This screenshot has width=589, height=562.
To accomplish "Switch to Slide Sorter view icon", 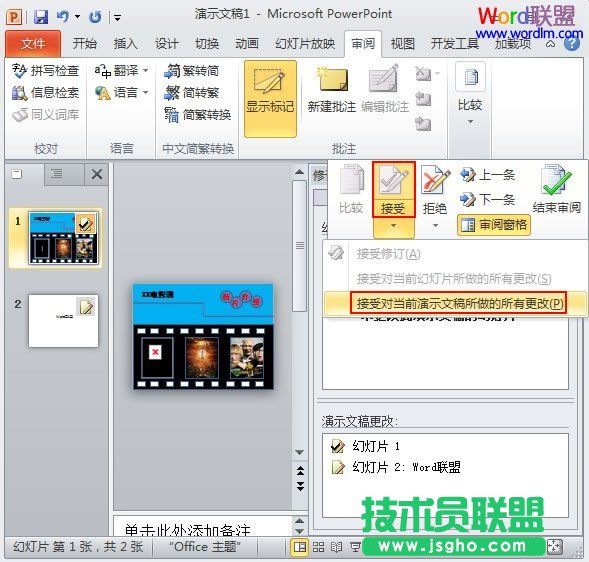I will [x=318, y=547].
